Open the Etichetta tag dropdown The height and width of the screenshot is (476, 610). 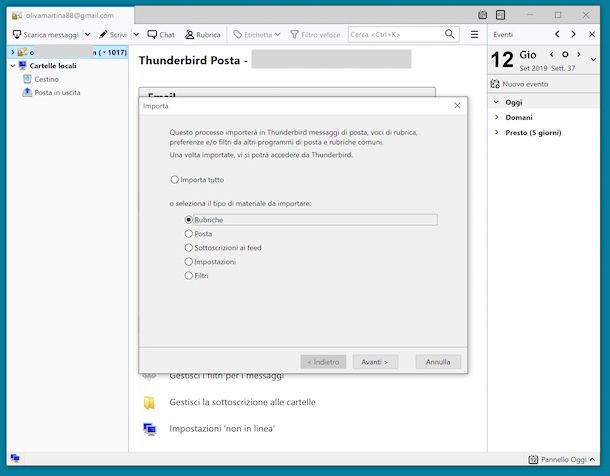[257, 35]
